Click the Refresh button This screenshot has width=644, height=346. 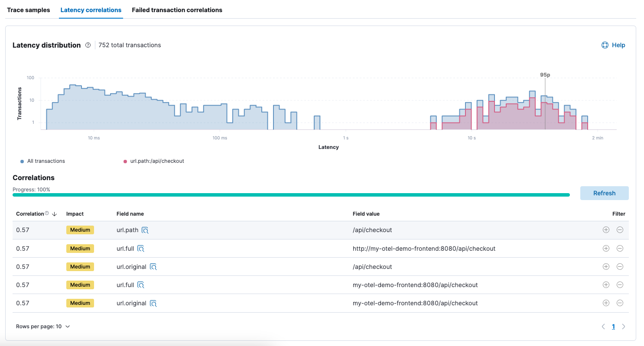pyautogui.click(x=604, y=193)
